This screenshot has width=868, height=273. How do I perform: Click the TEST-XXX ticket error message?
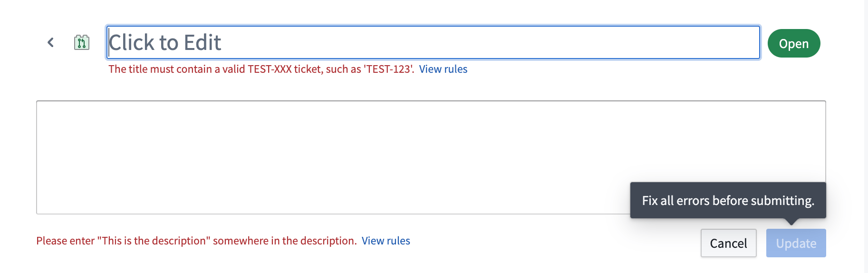coord(260,69)
